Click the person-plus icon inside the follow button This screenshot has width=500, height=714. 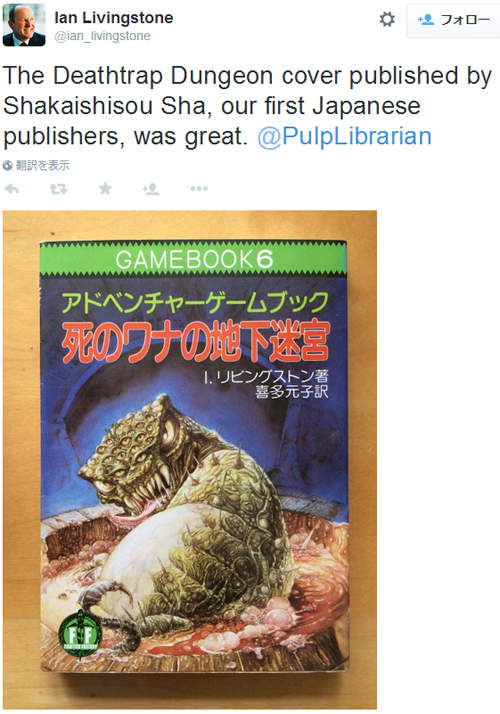pos(426,20)
